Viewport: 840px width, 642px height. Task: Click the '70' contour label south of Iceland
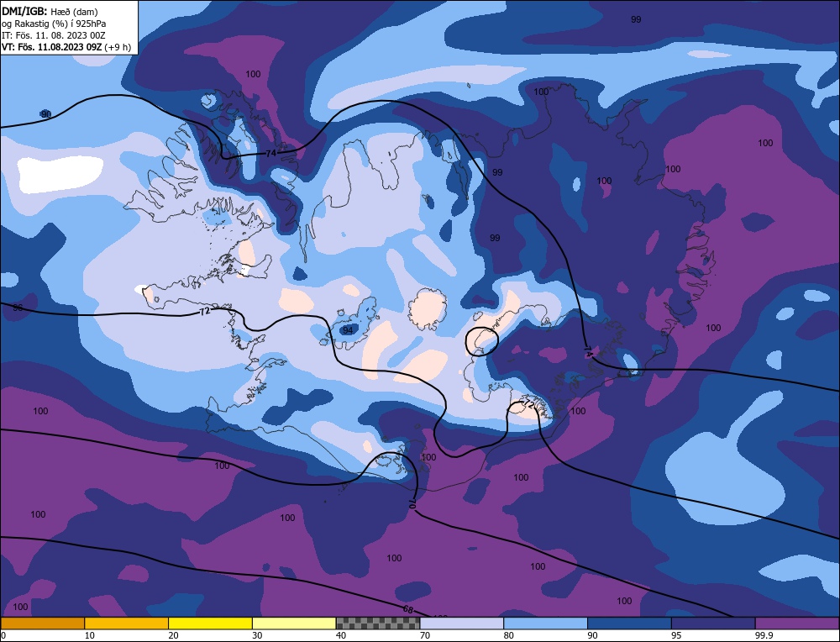click(x=412, y=503)
